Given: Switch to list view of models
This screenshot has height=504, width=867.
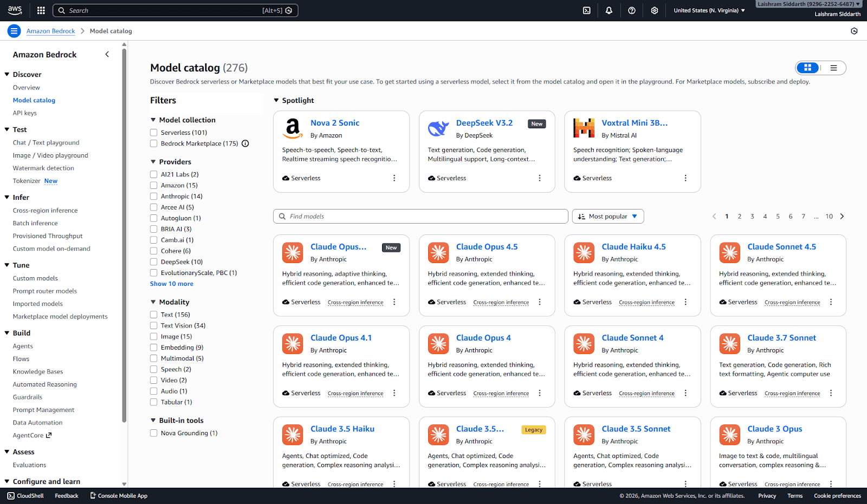Looking at the screenshot, I should coord(833,68).
